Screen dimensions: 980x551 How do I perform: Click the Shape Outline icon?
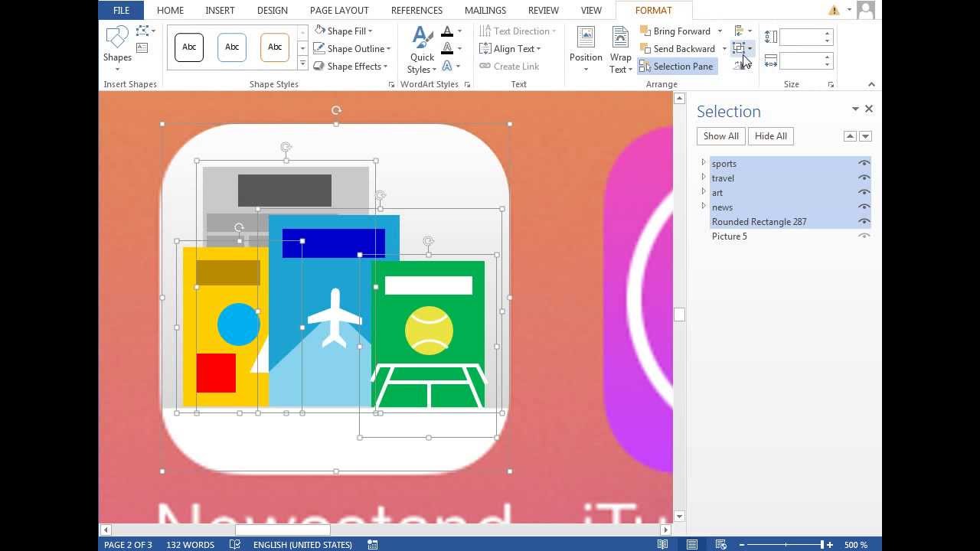(320, 48)
